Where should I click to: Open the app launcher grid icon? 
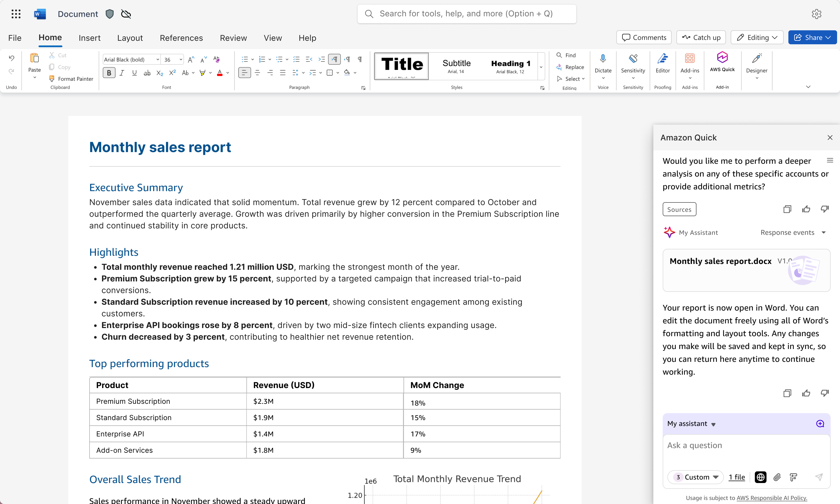click(x=16, y=14)
